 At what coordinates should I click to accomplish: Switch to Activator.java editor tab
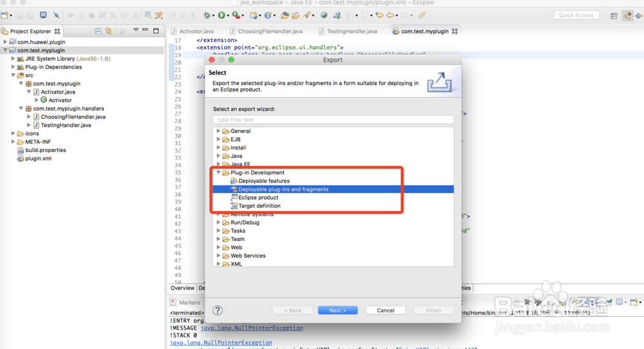[x=192, y=31]
